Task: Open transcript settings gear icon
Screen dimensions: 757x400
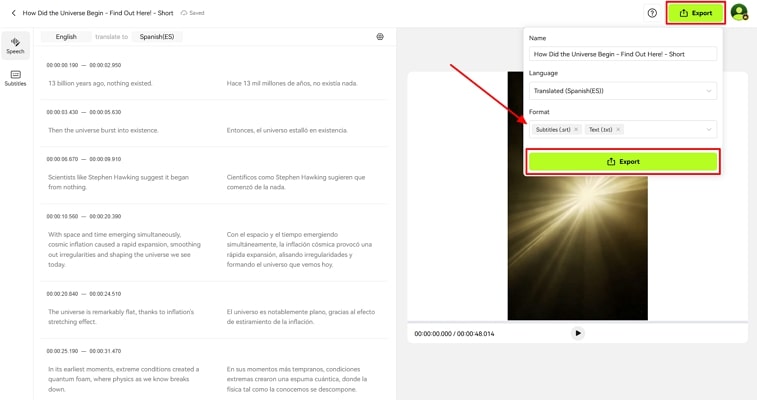Action: pyautogui.click(x=380, y=37)
